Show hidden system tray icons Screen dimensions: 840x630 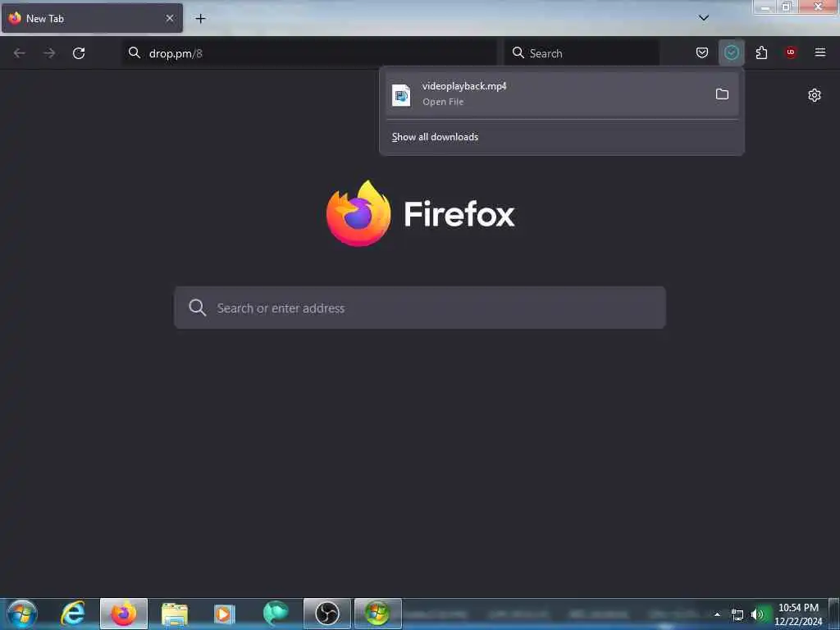[x=717, y=614]
